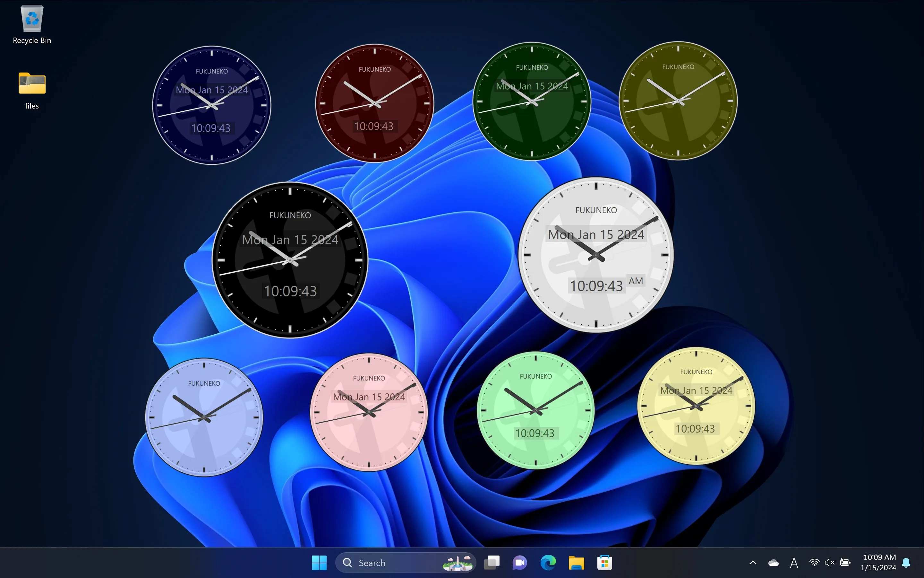Click the input language A indicator
The image size is (924, 578).
click(794, 563)
